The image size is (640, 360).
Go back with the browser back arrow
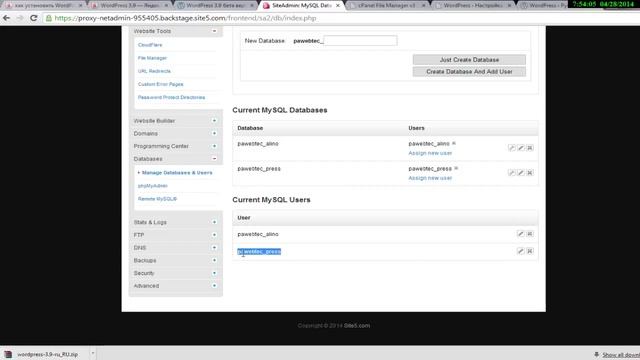pos(7,18)
